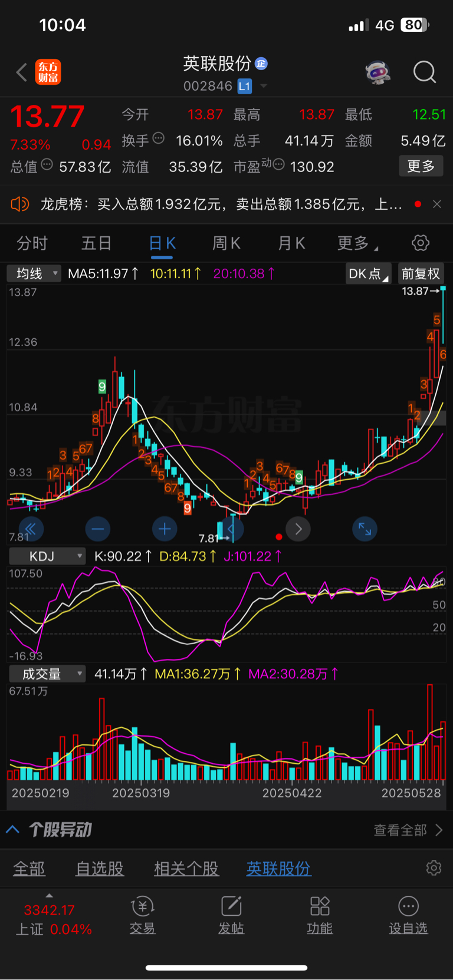Move chart right with right arrow
Viewport: 453px width, 980px height.
[x=298, y=529]
